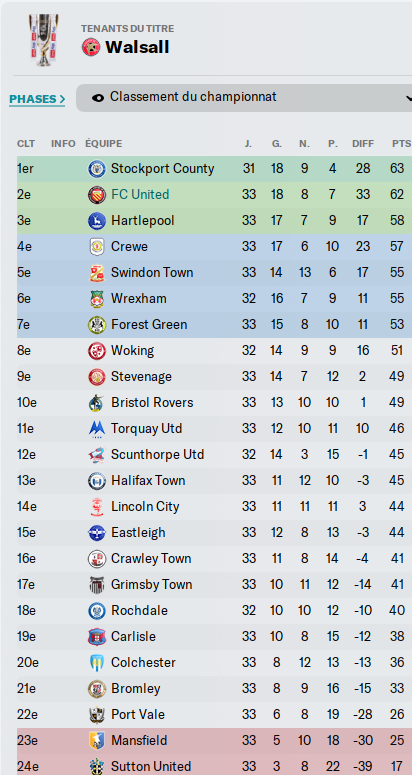Click the trophy icon at the top
This screenshot has width=412, height=775.
pos(43,40)
